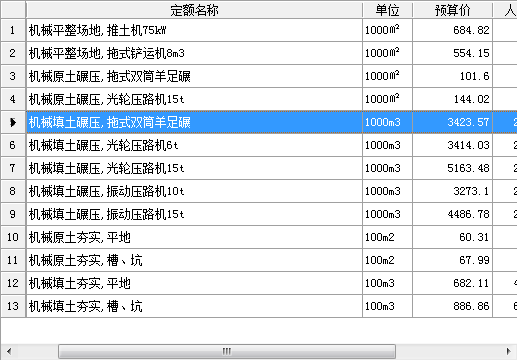
Task: Click highlighted 机械填土碾压,拖式双筒羊足碾 cell
Action: click(194, 122)
